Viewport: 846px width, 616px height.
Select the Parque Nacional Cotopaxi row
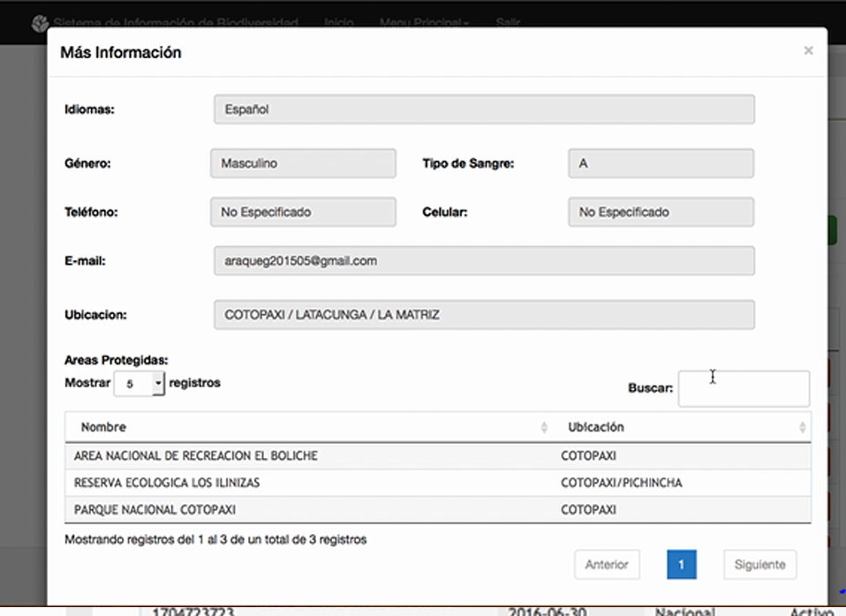437,510
